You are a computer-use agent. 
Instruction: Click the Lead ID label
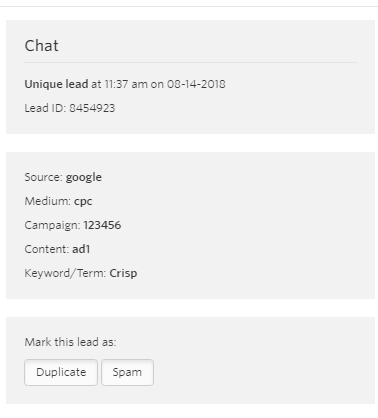click(x=45, y=108)
